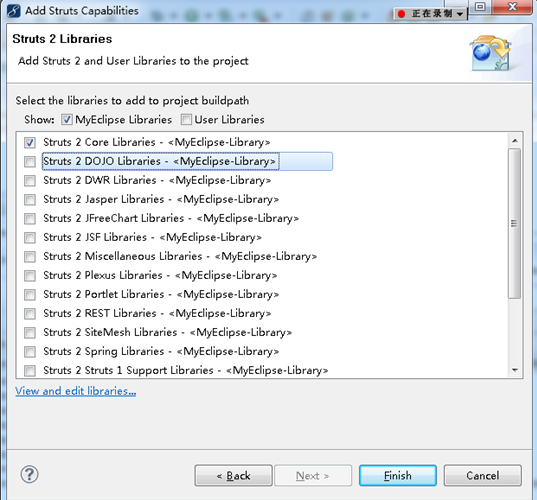Uncheck Struts 2 Core Libraries checkbox
Viewport: 537px width, 500px height.
pos(30,142)
